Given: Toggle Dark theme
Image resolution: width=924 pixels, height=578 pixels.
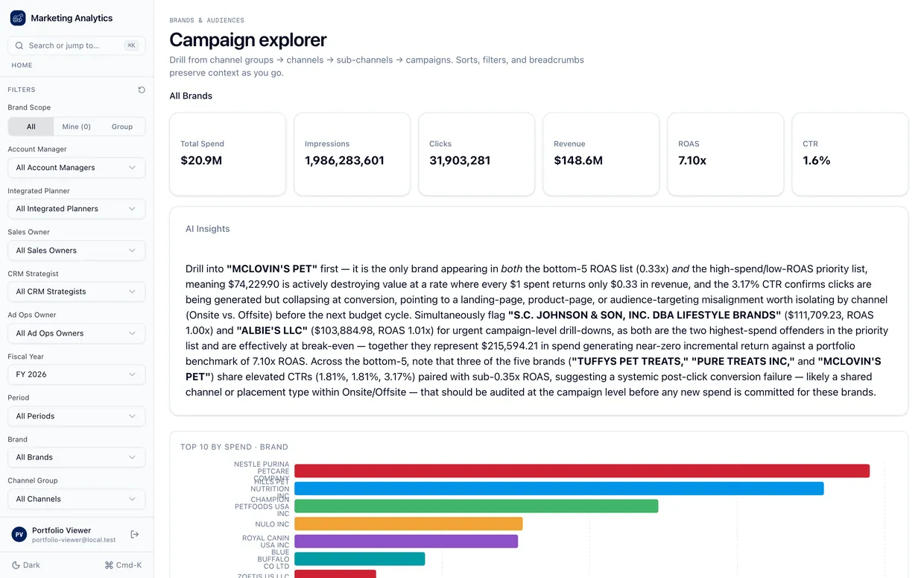Looking at the screenshot, I should coord(26,565).
